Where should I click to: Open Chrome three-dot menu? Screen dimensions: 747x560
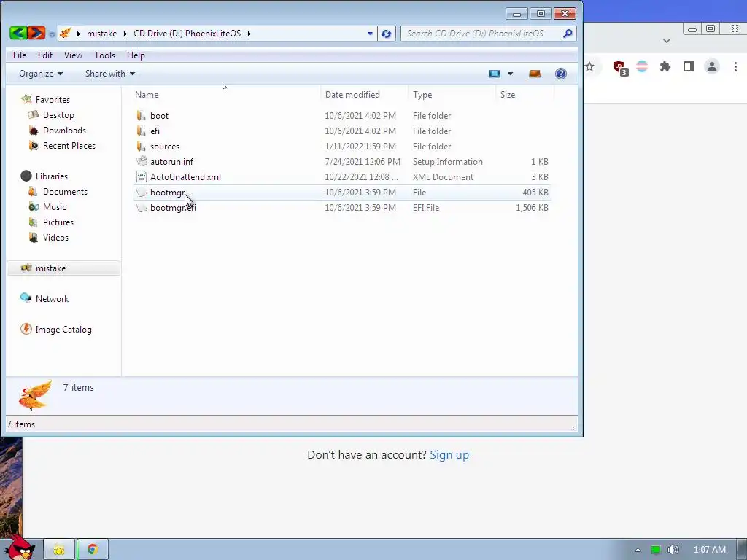tap(735, 66)
